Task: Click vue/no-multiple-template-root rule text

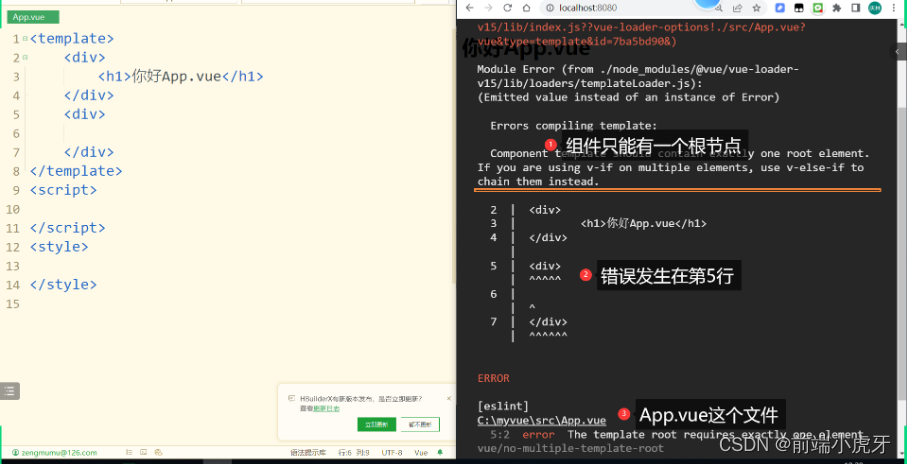Action: pyautogui.click(x=570, y=448)
